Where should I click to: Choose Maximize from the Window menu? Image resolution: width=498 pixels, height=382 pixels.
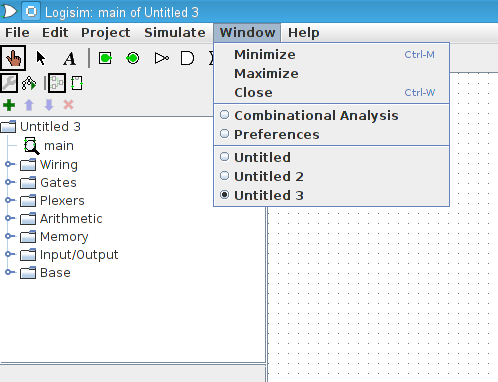coord(331,73)
